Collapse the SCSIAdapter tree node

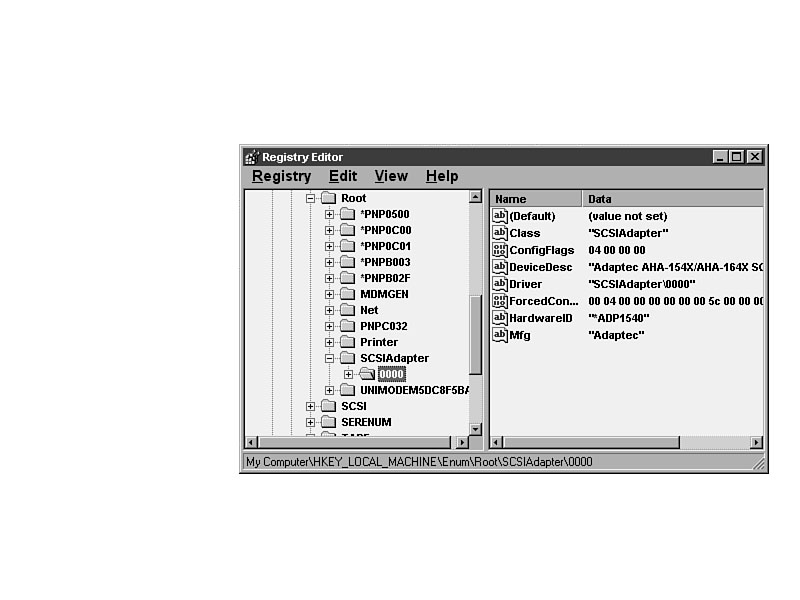click(329, 358)
